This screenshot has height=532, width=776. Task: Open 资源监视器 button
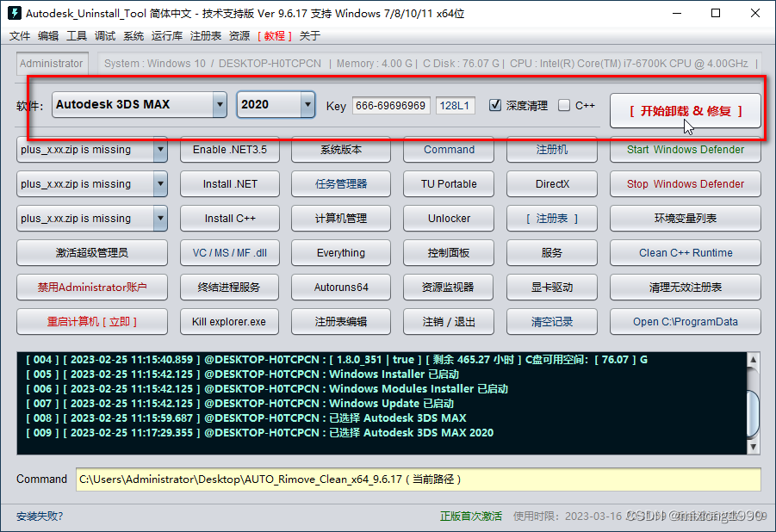449,287
